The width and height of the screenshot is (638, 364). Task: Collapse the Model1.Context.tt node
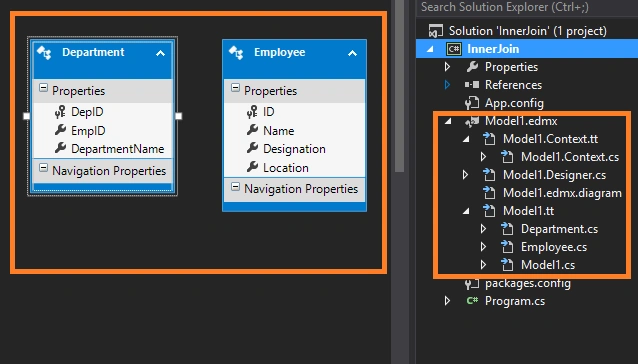click(466, 139)
